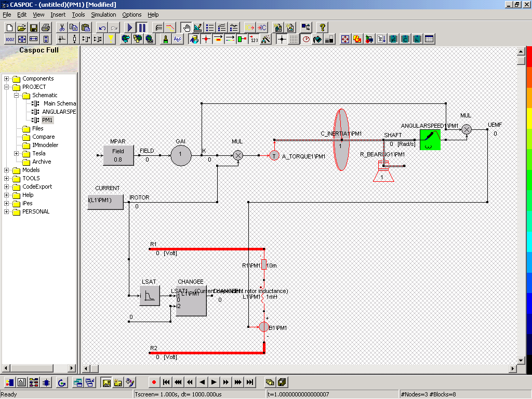Open the Insert menu
532x399 pixels.
pos(58,15)
